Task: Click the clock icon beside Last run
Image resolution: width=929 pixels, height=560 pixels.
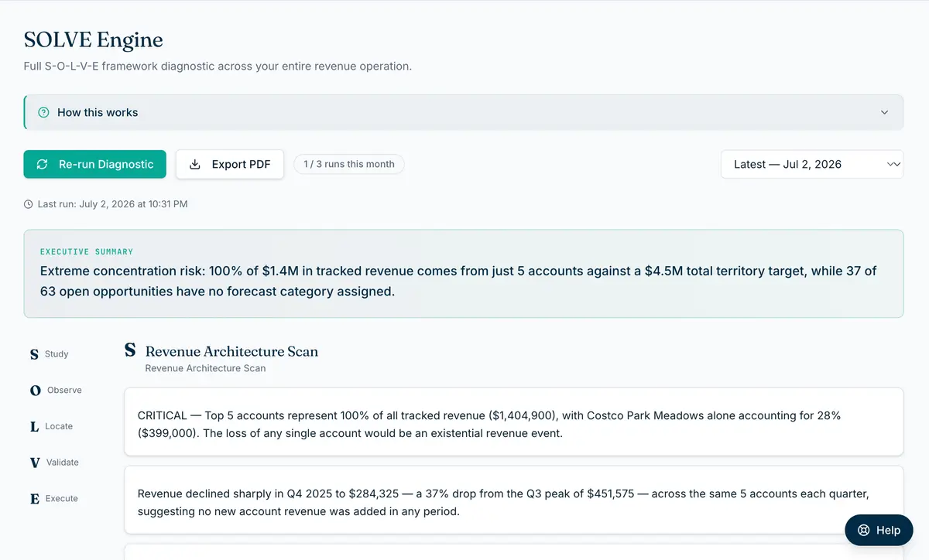Action: 29,204
